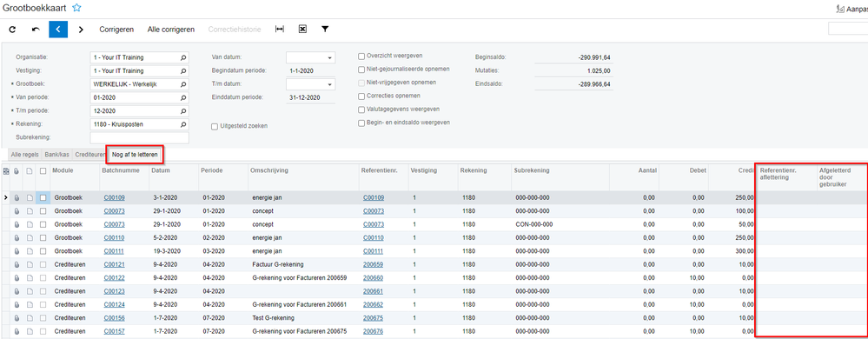Open attachments paperclip for batch C00156 row

point(17,318)
